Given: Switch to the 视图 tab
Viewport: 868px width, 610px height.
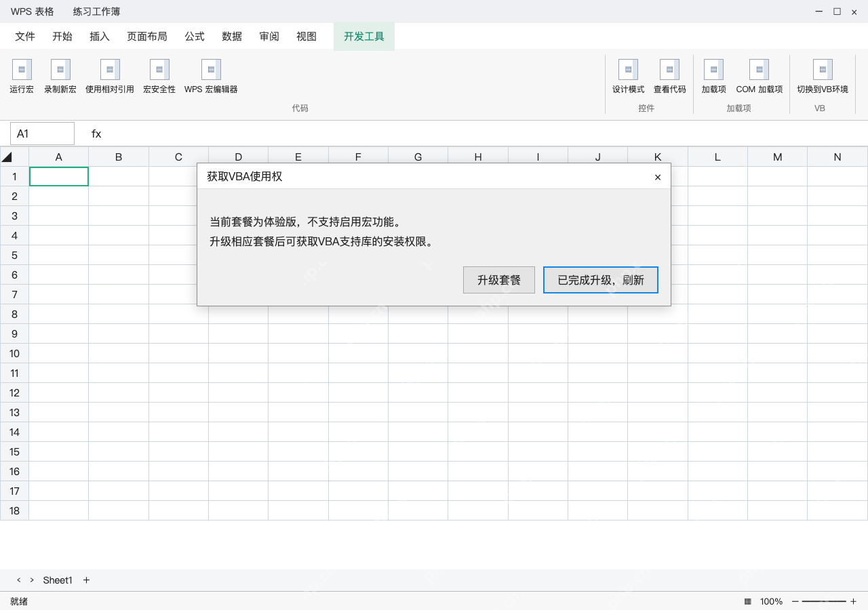Looking at the screenshot, I should [x=307, y=37].
